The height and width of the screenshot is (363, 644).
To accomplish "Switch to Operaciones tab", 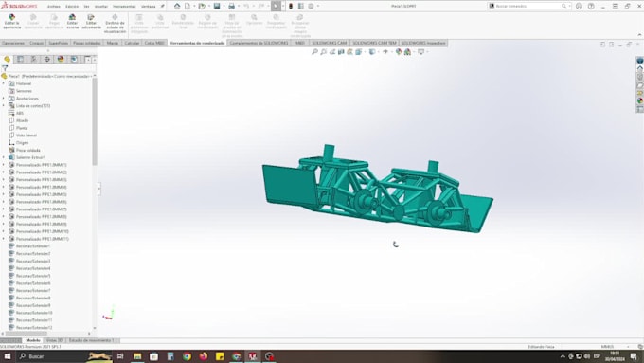I will click(x=13, y=43).
